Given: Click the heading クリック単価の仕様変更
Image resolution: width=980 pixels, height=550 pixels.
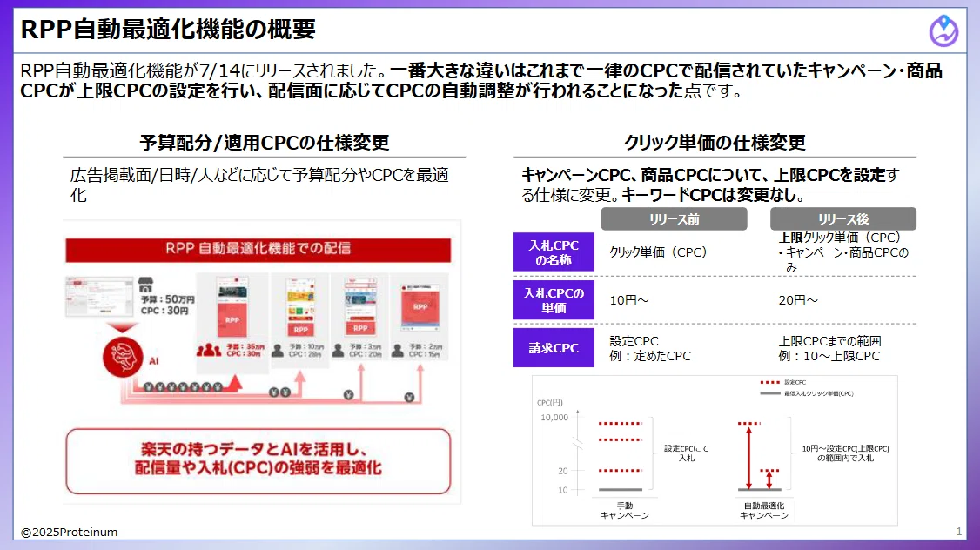Looking at the screenshot, I should pos(715,143).
